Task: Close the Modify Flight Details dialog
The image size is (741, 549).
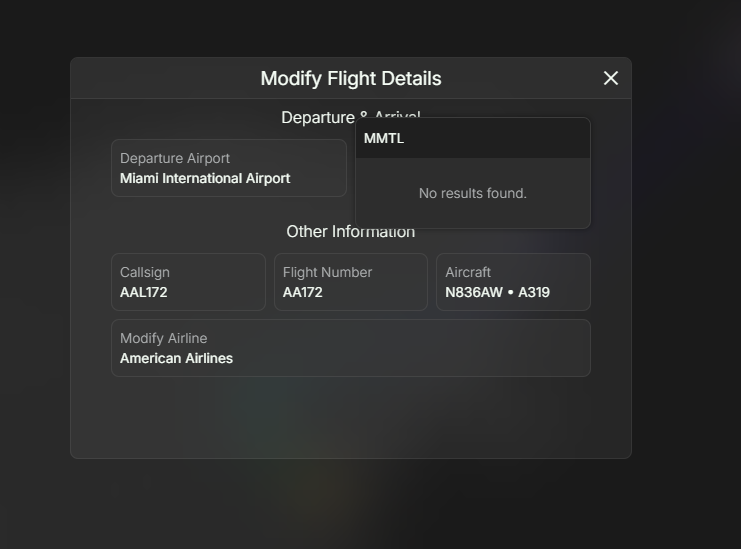Action: 611,78
